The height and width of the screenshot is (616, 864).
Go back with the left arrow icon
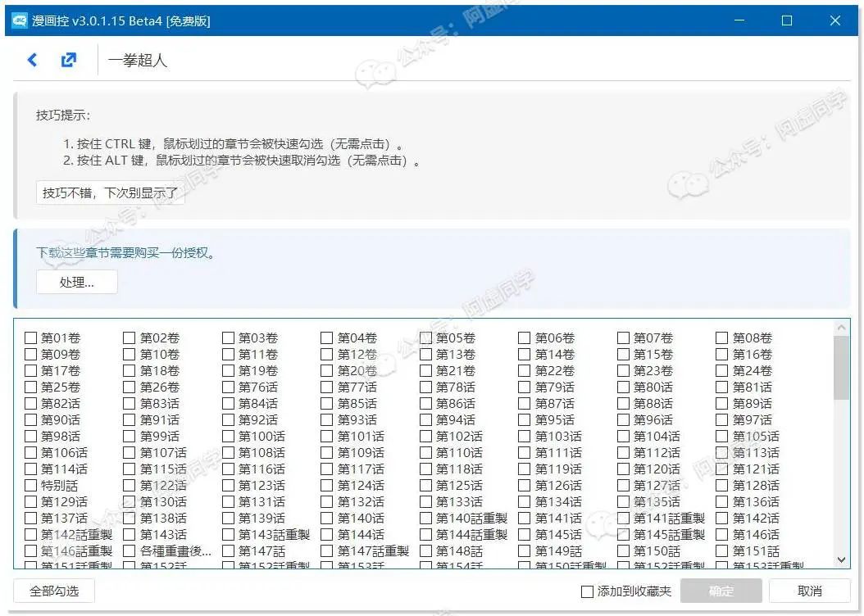pos(33,60)
